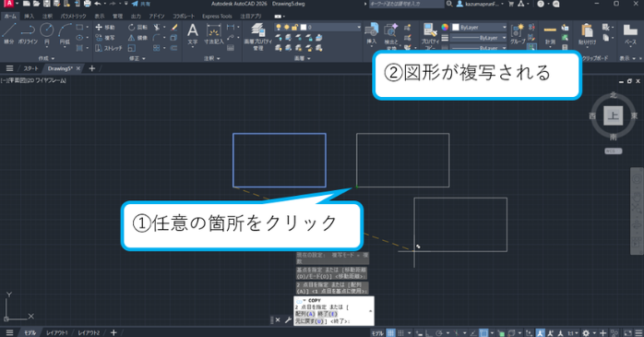Screen dimensions: 644x337
Task: Switch to the パラメトリック ribbon tab
Action: (74, 16)
